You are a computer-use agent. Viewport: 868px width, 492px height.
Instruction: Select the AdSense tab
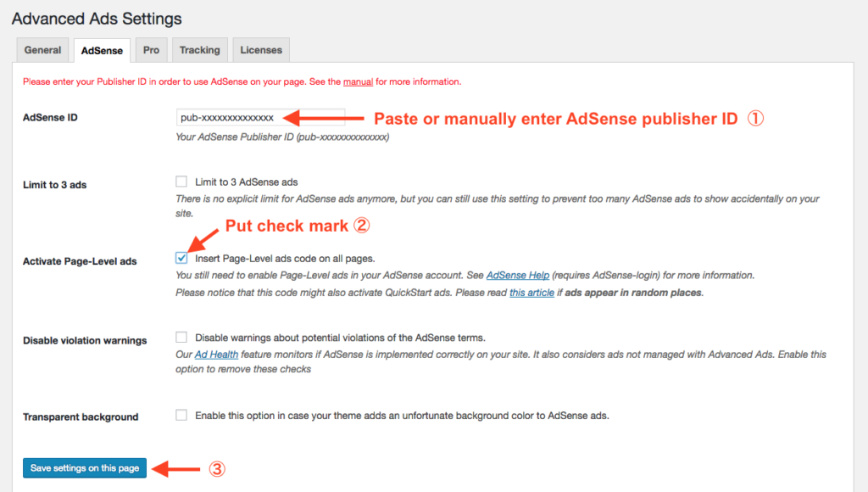[x=101, y=49]
